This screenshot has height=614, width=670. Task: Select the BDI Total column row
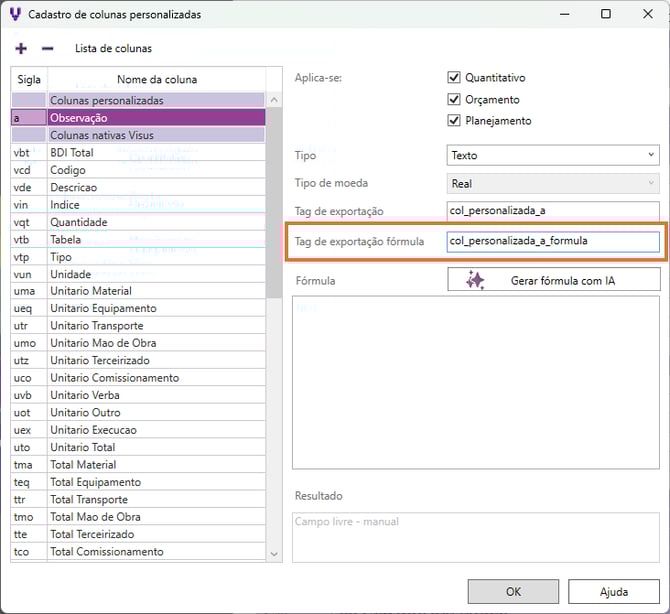[155, 153]
